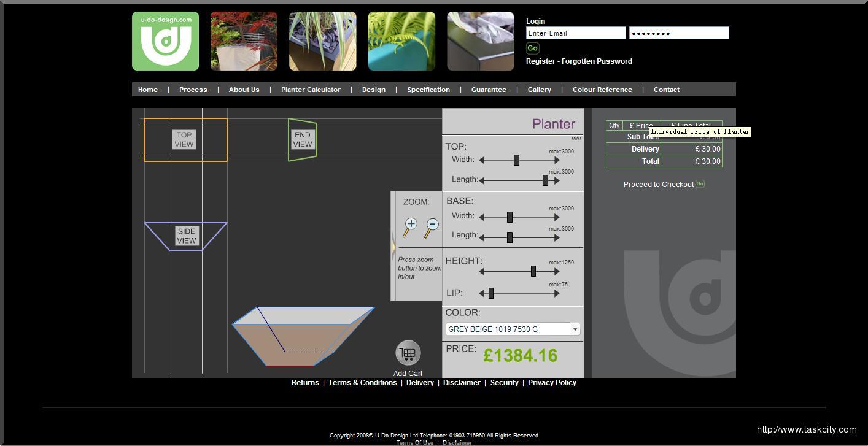Click the U-Do-Design green logo
Viewport: 868px width, 446px height.
click(165, 41)
